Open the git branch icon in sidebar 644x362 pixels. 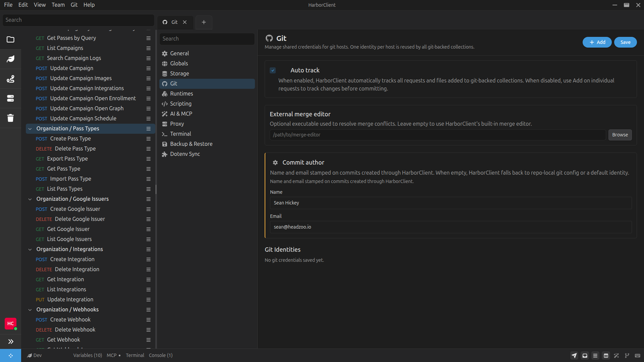[x=11, y=79]
